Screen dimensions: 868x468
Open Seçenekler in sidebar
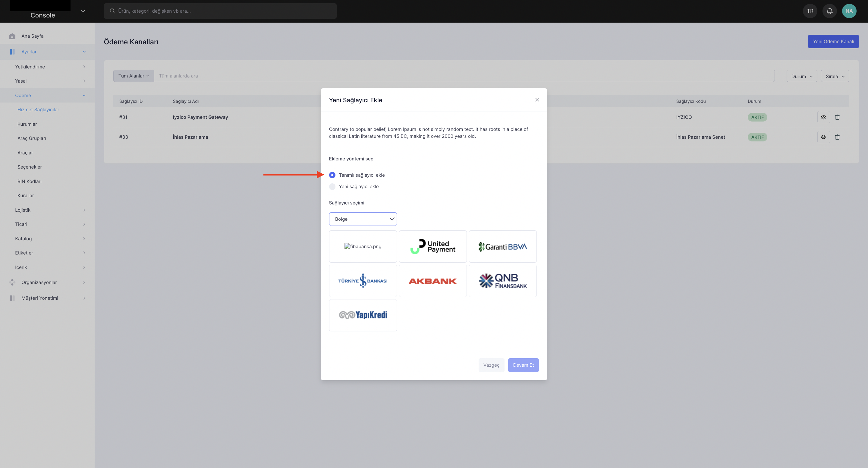coord(30,167)
